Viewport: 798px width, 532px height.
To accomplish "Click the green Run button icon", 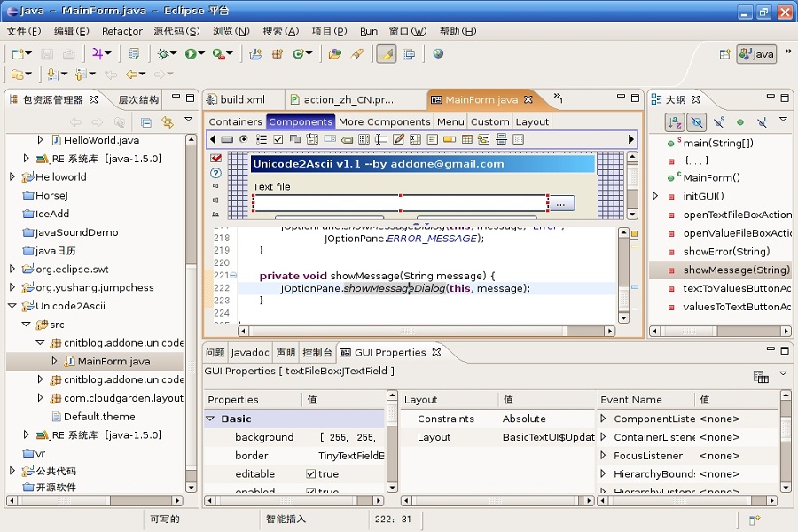I will pyautogui.click(x=191, y=54).
